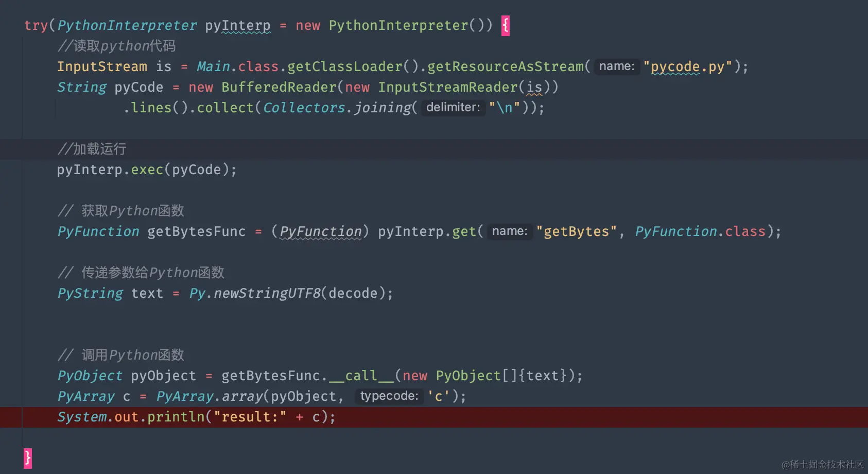Click "PyFunction.class" at the end of the line
This screenshot has width=868, height=474.
pyautogui.click(x=700, y=231)
